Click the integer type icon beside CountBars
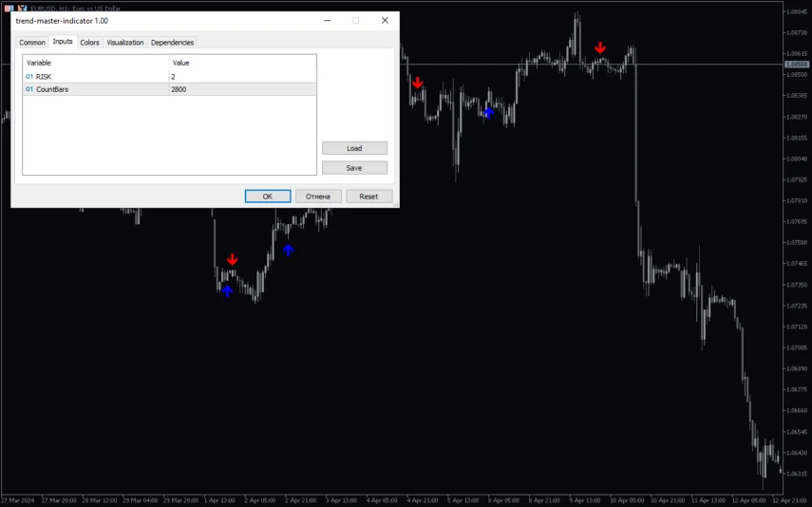 tap(29, 89)
